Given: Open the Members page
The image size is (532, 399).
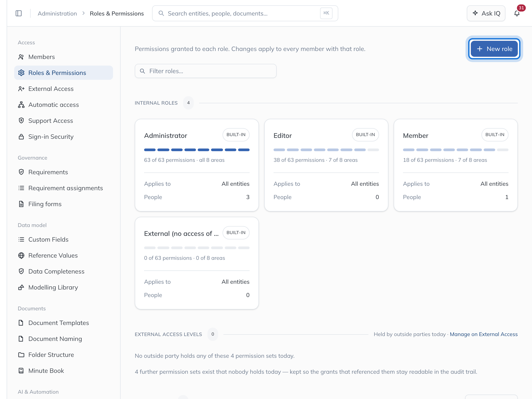Looking at the screenshot, I should pos(63,57).
